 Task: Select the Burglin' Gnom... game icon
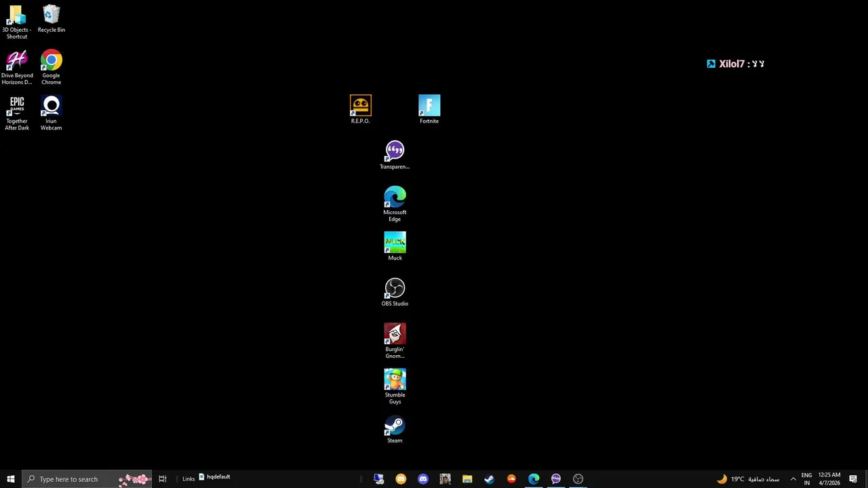(395, 341)
